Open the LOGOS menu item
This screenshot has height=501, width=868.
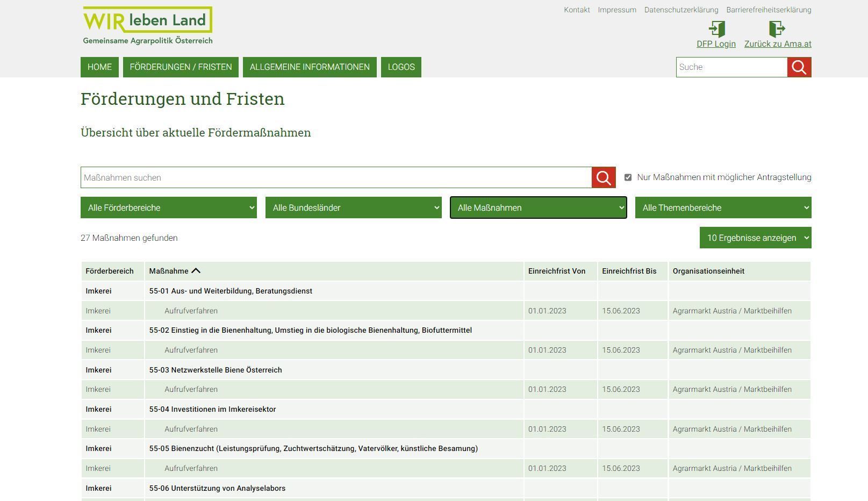point(401,67)
